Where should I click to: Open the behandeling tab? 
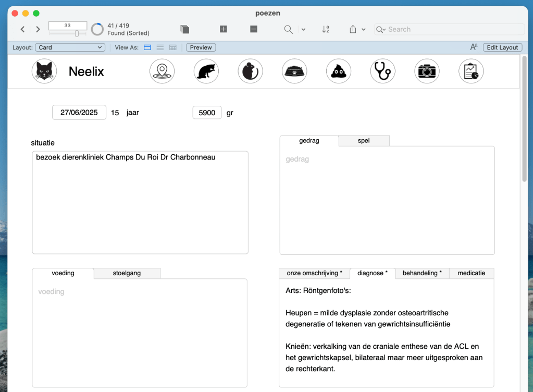422,273
